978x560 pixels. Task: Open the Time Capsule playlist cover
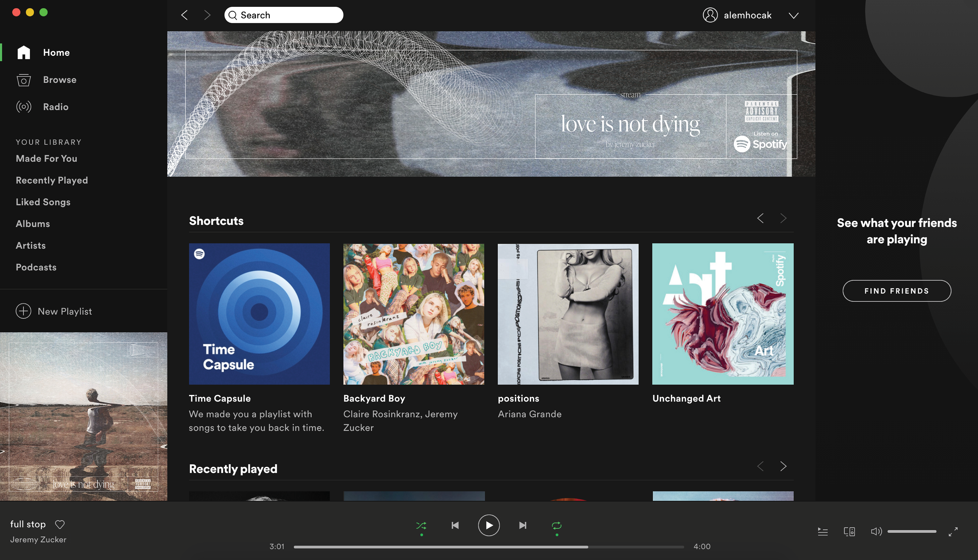coord(259,314)
